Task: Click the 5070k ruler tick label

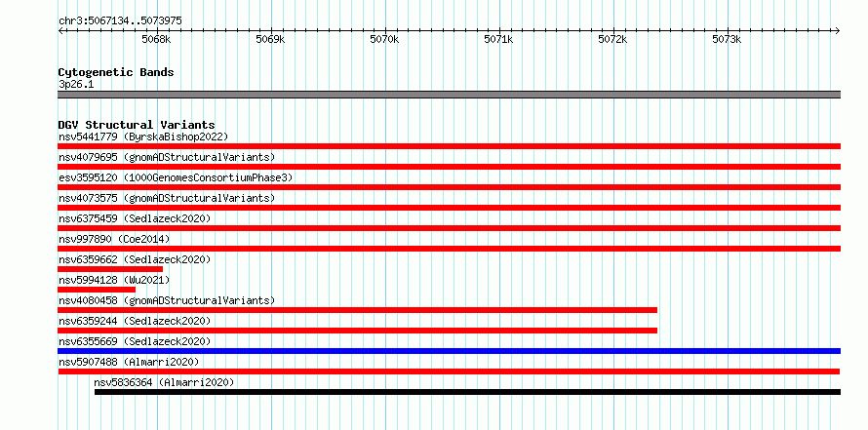Action: [x=384, y=40]
